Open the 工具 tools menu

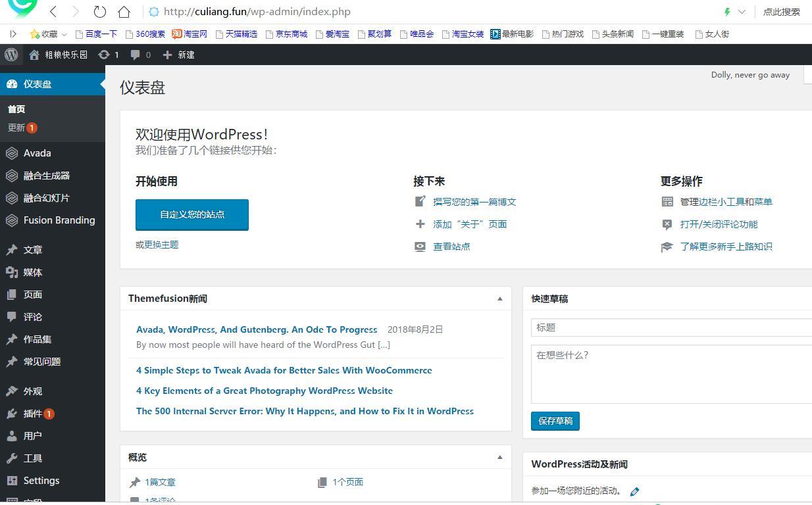pyautogui.click(x=53, y=458)
